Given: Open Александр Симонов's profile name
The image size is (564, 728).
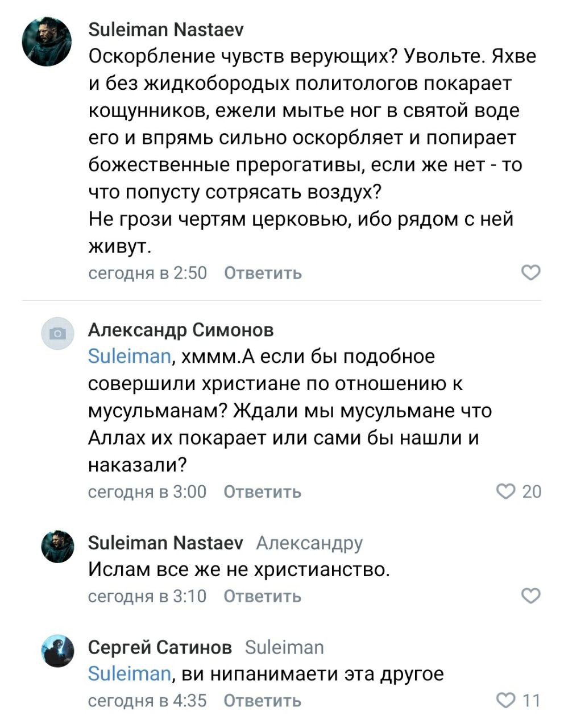Looking at the screenshot, I should 181,330.
